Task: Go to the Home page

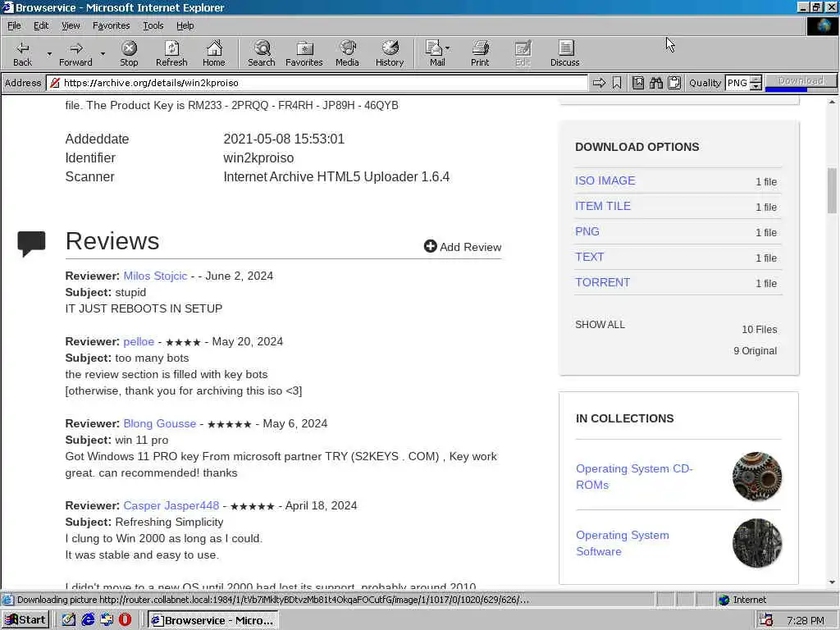Action: 214,53
